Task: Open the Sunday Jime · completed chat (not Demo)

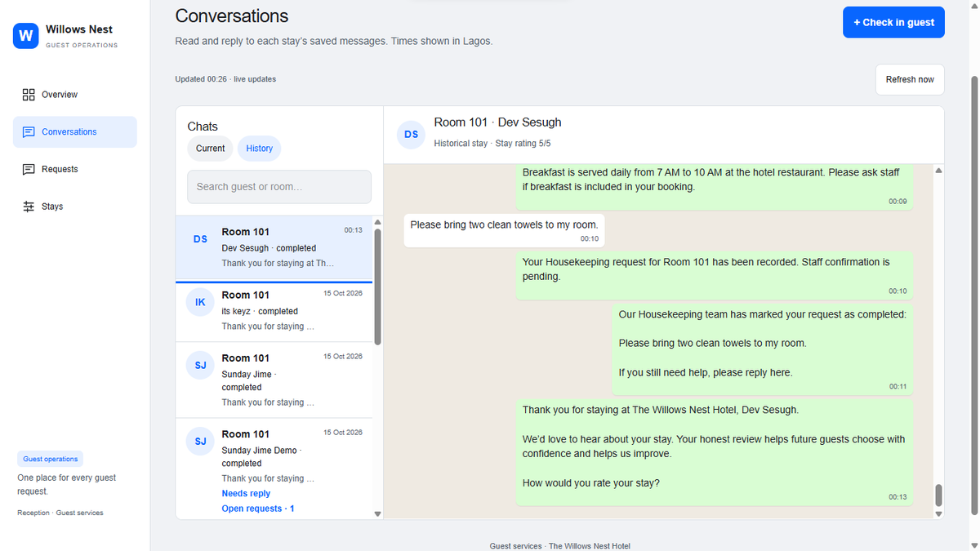Action: click(x=274, y=380)
